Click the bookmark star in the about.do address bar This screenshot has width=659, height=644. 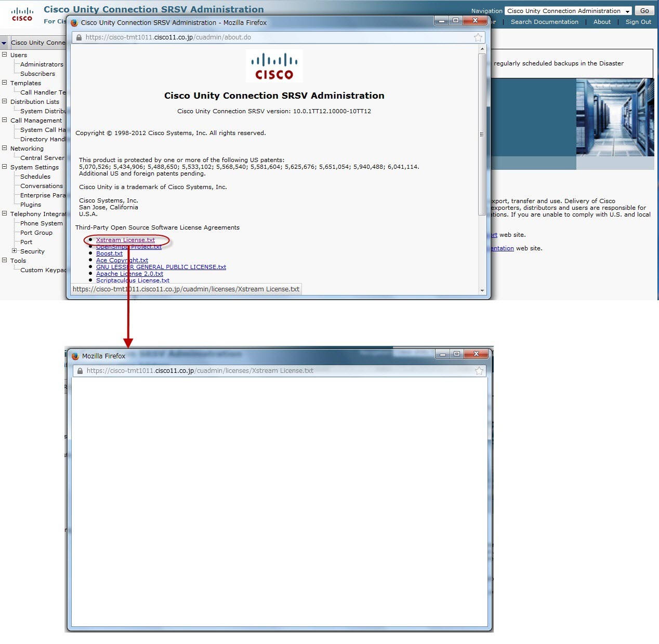pyautogui.click(x=478, y=37)
